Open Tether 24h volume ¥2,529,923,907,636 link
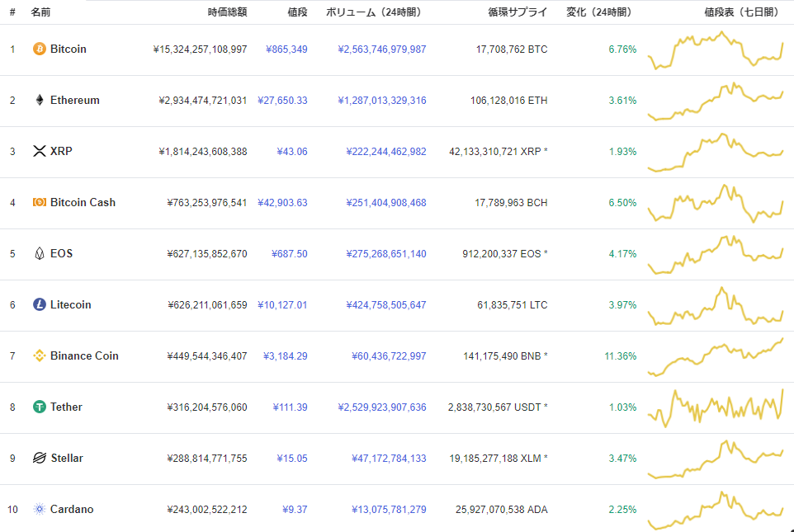This screenshot has width=794, height=532. pos(382,407)
